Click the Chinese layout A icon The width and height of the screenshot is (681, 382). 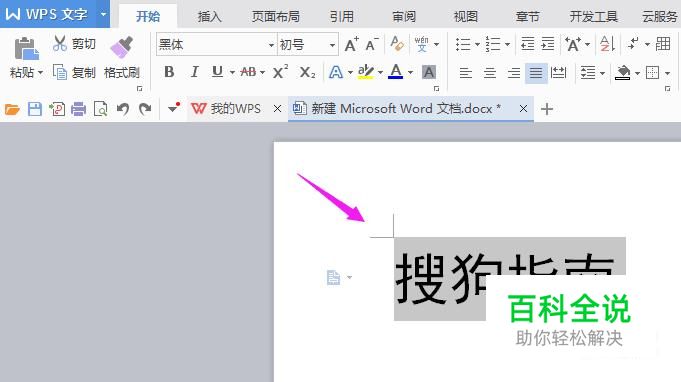click(573, 44)
